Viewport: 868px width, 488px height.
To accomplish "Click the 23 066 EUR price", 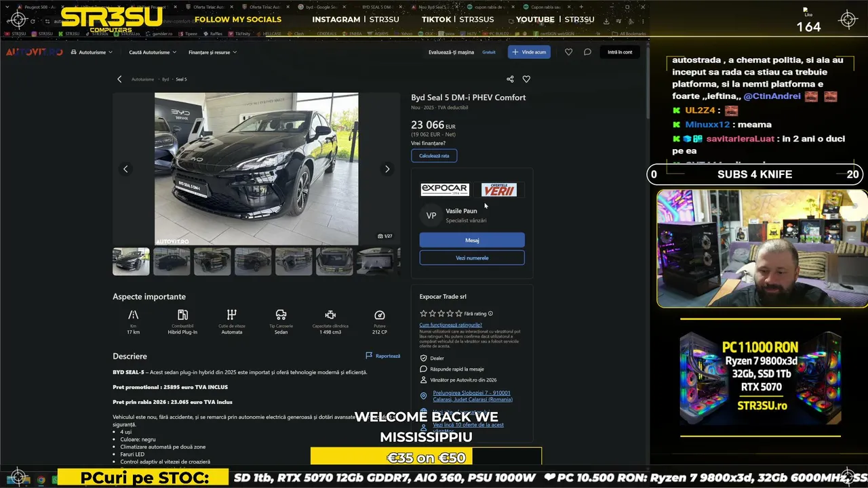I will click(433, 125).
